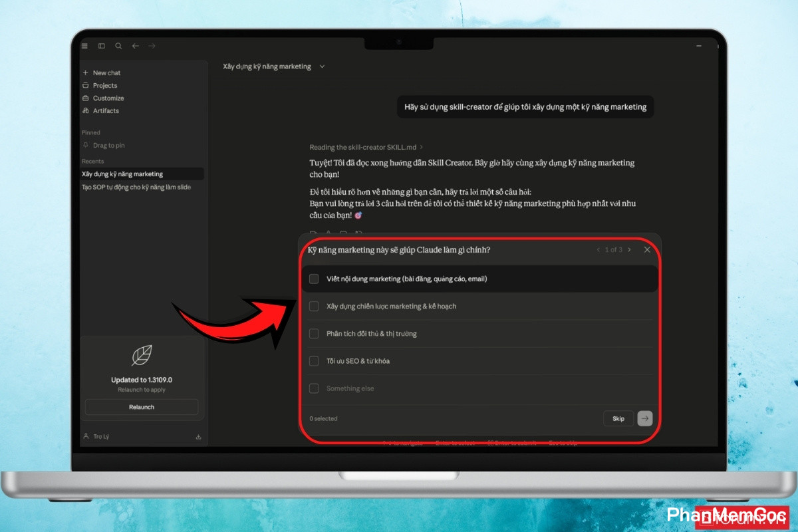Viewport: 798px width, 532px height.
Task: Click the '0 selected' label
Action: 324,418
